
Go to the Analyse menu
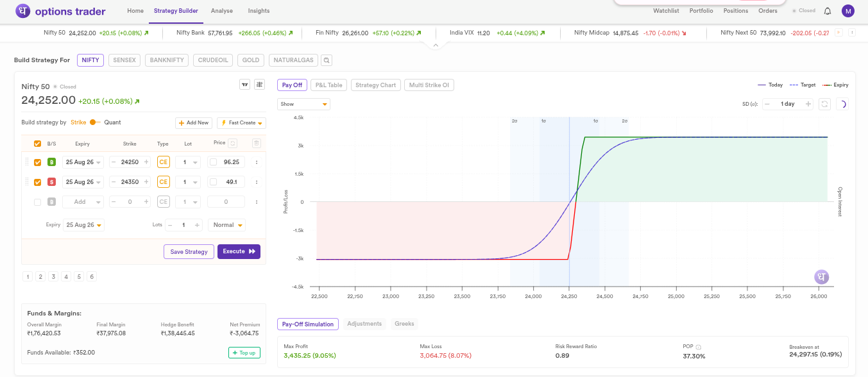click(x=222, y=11)
